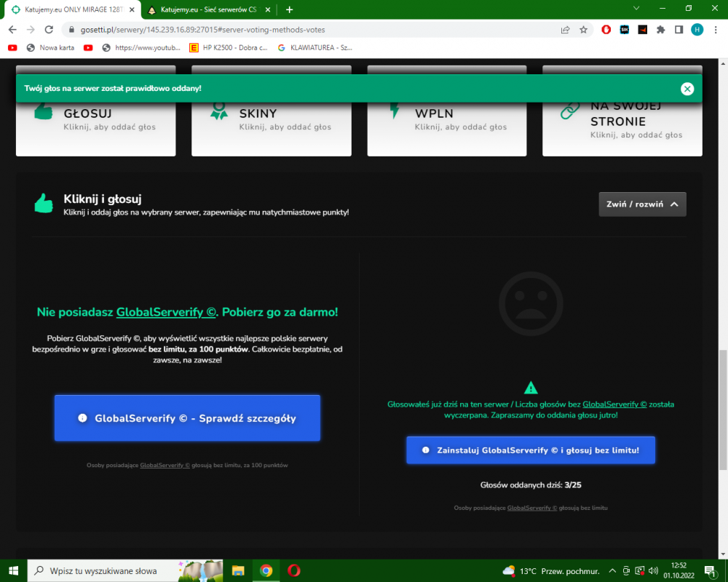Open the first YouTube bookmark icon

[x=12, y=48]
